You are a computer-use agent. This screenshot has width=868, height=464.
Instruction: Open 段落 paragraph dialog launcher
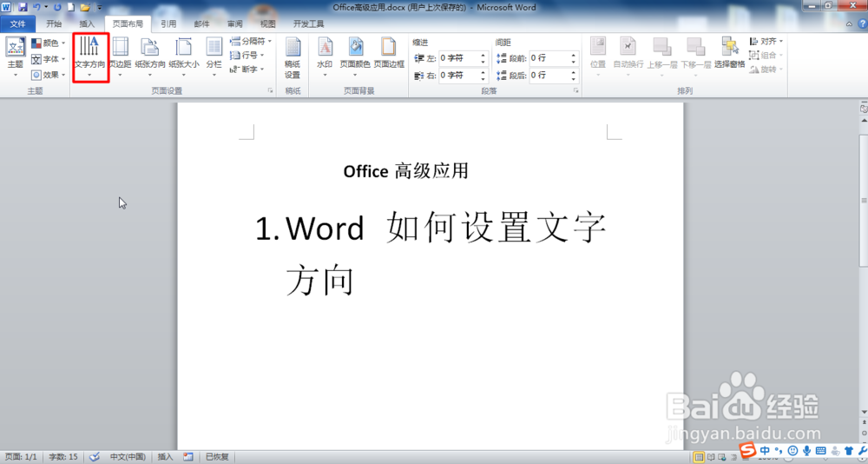pyautogui.click(x=575, y=90)
